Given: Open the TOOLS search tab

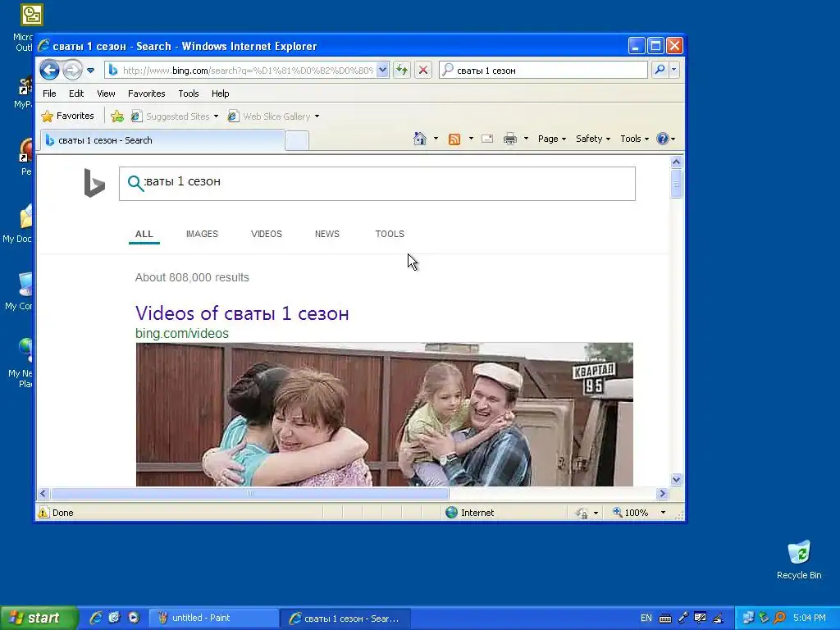Looking at the screenshot, I should coord(390,234).
